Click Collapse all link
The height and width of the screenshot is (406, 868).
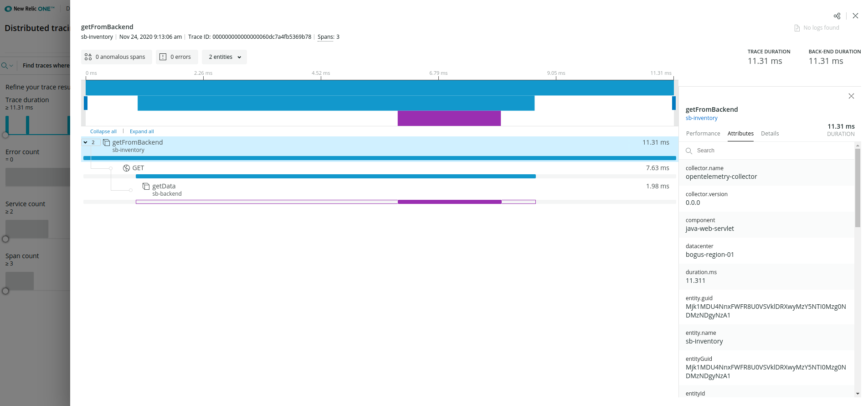pos(103,131)
